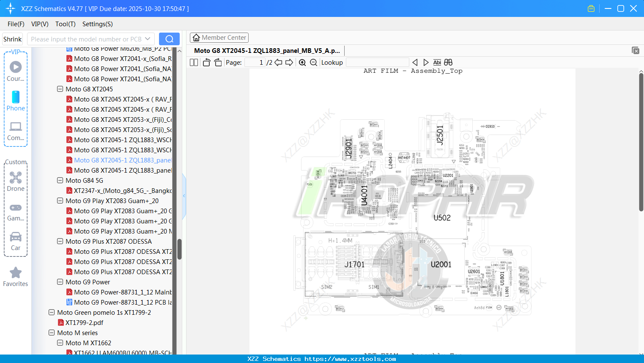Open the Tool(T) menu

66,24
